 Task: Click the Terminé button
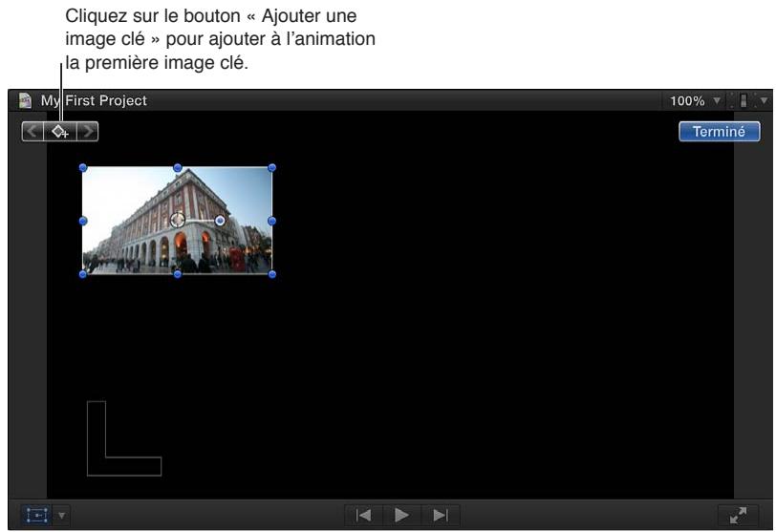pos(719,132)
